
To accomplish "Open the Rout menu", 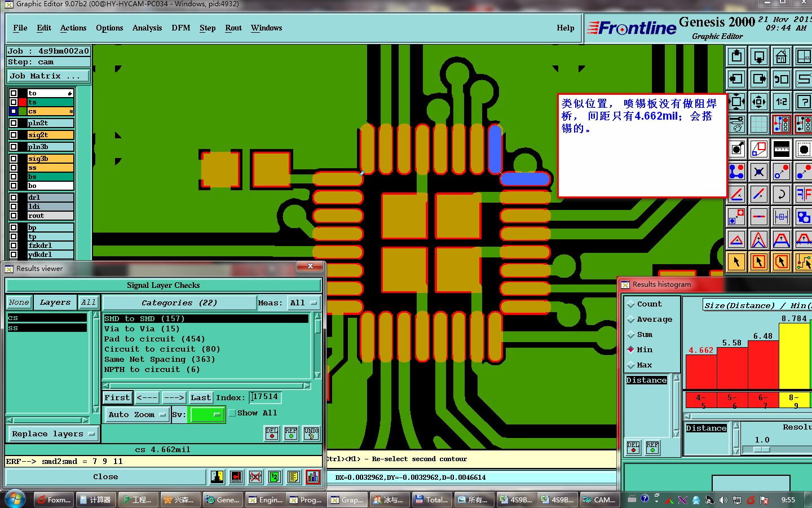I will coord(233,28).
